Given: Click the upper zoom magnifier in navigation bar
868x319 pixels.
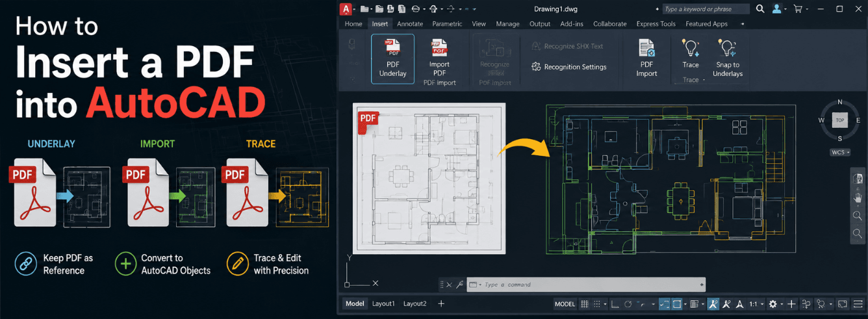Looking at the screenshot, I should click(x=858, y=216).
